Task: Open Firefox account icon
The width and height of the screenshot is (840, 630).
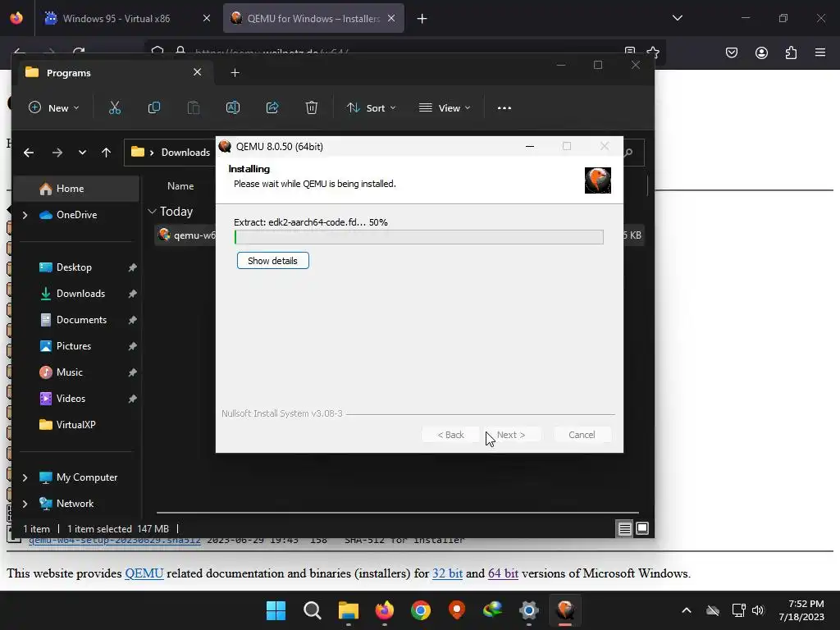Action: (761, 52)
